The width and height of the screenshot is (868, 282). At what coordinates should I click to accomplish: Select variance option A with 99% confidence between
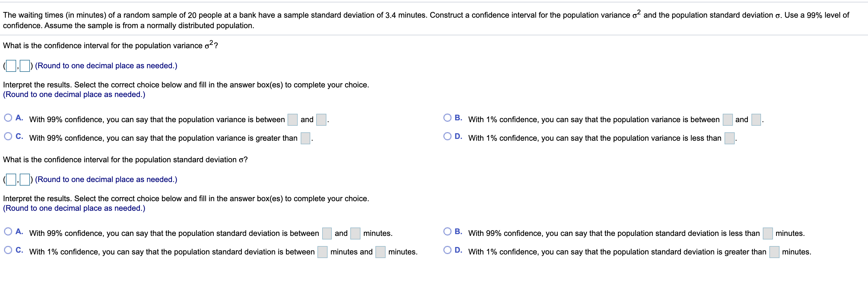coord(8,118)
